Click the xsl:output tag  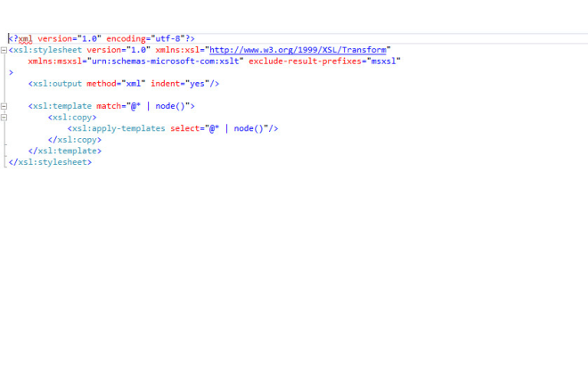coord(57,84)
